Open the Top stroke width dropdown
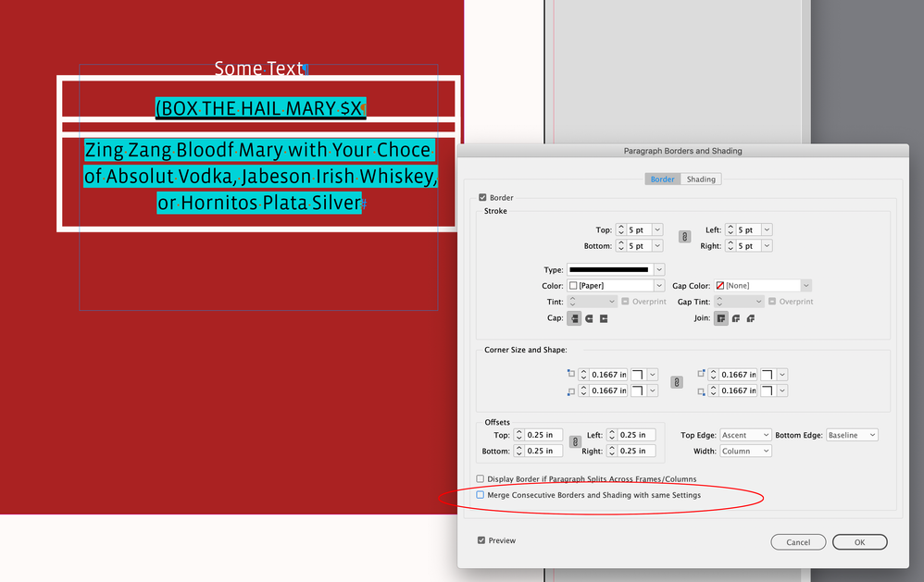The image size is (924, 582). tap(657, 229)
